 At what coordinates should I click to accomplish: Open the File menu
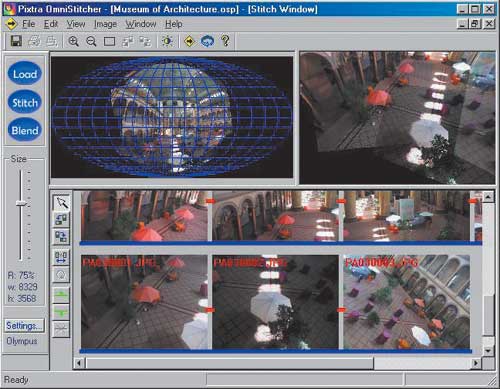pos(28,24)
